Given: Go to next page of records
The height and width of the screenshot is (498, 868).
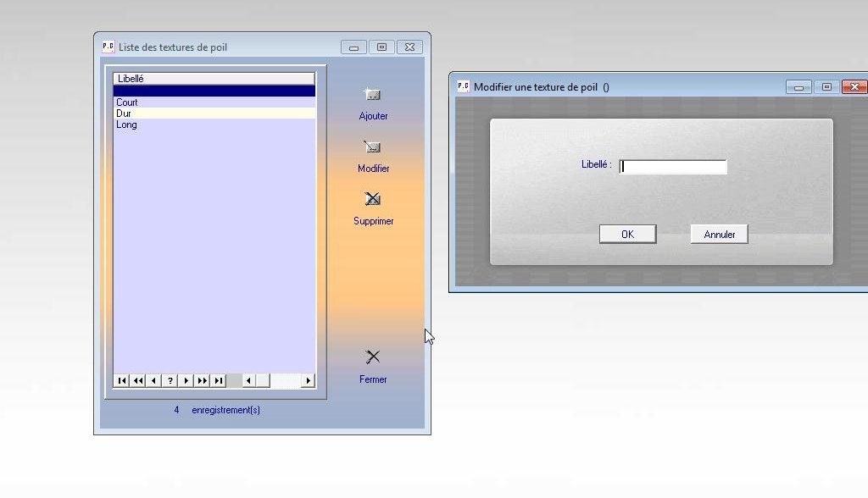Looking at the screenshot, I should click(203, 381).
